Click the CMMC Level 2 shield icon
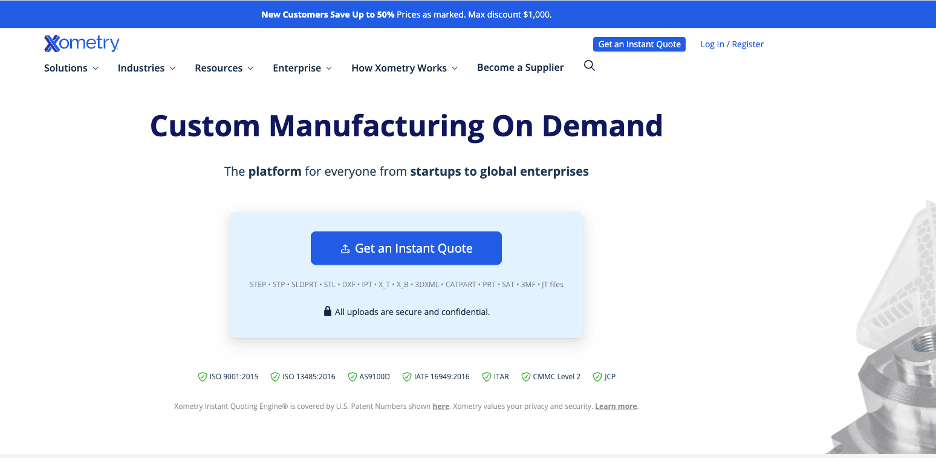Image resolution: width=936 pixels, height=458 pixels. 526,377
